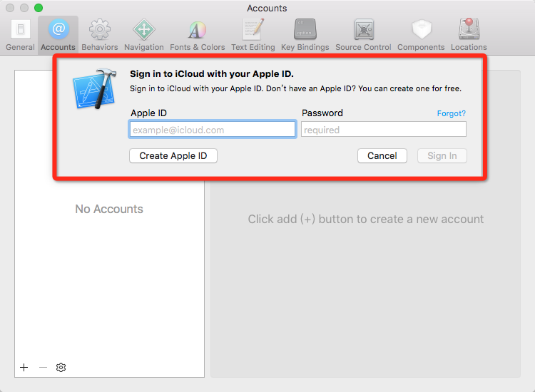Click the "Accounts" window title
This screenshot has height=392, width=535.
(x=267, y=8)
